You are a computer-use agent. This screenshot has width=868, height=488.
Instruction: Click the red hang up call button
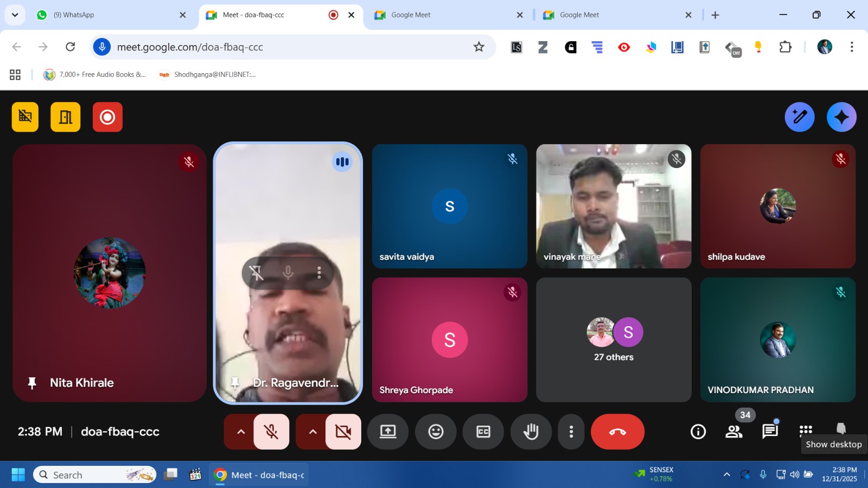617,432
